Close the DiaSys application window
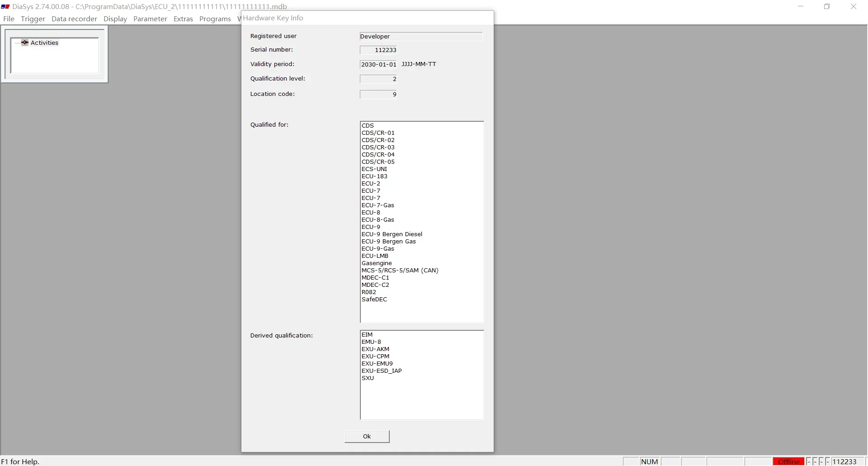The width and height of the screenshot is (868, 466). pyautogui.click(x=854, y=6)
